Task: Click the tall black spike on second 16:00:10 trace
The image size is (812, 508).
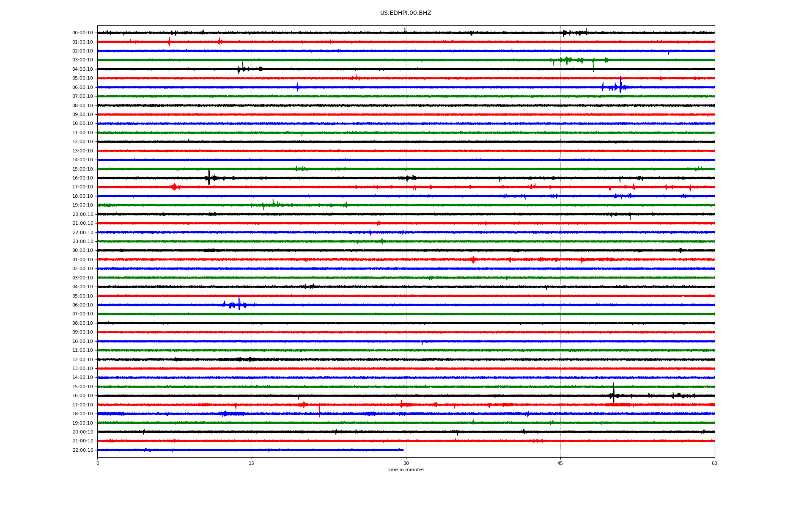Action: pos(613,394)
